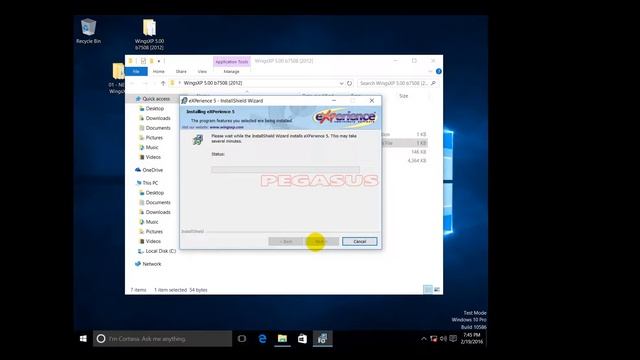Open the File tab in File Explorer
Image resolution: width=640 pixels, height=360 pixels.
[136, 71]
